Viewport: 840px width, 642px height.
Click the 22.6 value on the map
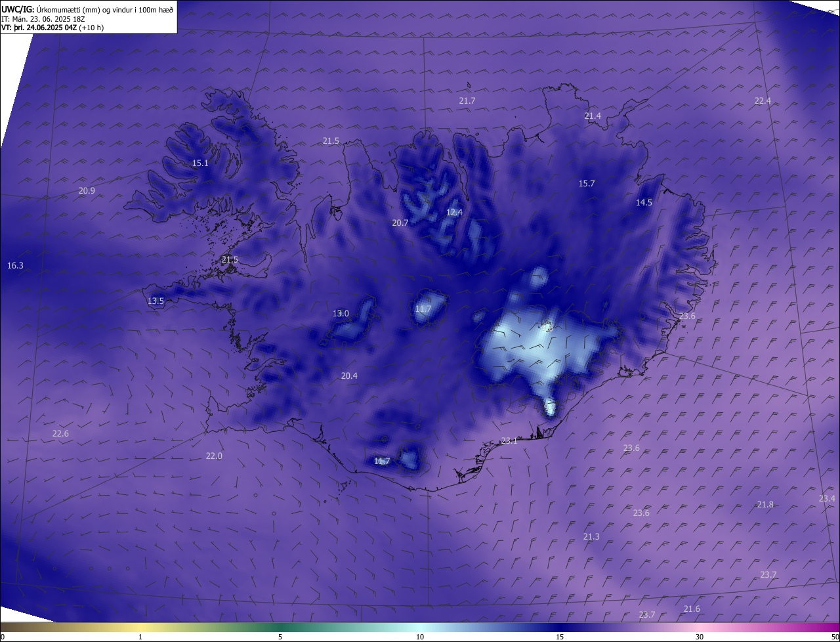tap(60, 433)
